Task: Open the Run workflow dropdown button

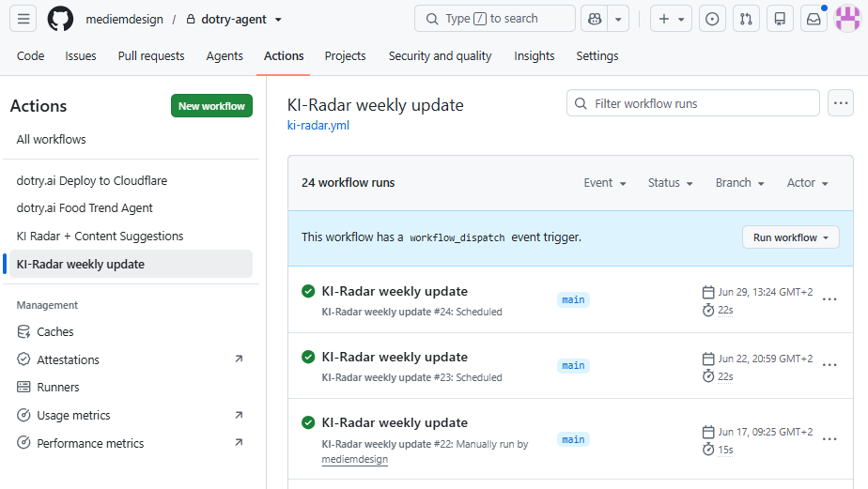Action: pos(791,237)
